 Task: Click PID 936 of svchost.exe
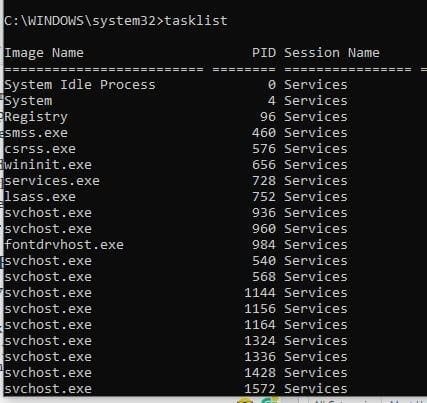click(264, 213)
